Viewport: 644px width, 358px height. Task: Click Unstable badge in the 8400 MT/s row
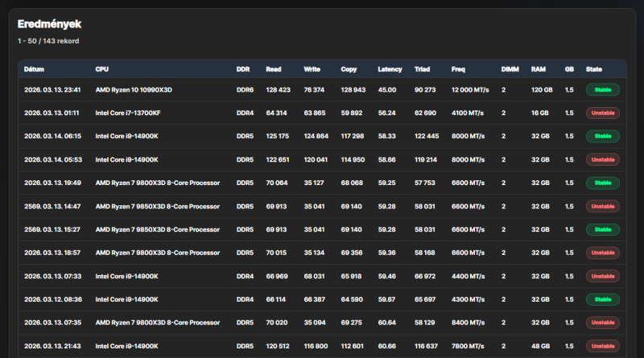pyautogui.click(x=602, y=323)
